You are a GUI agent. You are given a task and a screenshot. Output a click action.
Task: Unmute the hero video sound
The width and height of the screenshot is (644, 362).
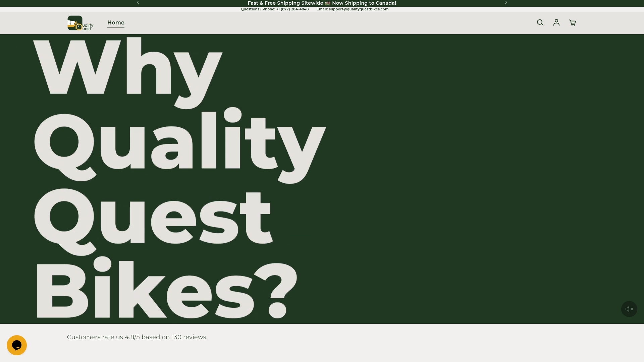tap(629, 309)
